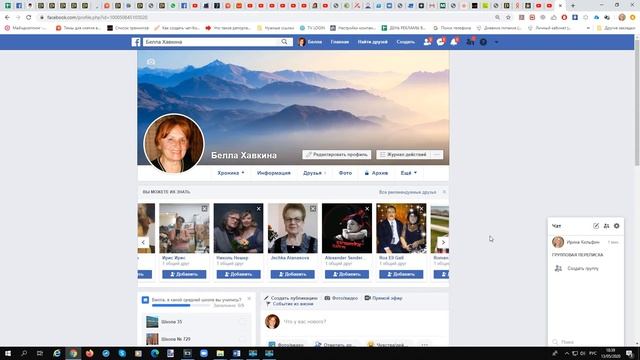The image size is (640, 360).
Task: Click the profile picture of Белла Хавкина
Action: pyautogui.click(x=174, y=143)
